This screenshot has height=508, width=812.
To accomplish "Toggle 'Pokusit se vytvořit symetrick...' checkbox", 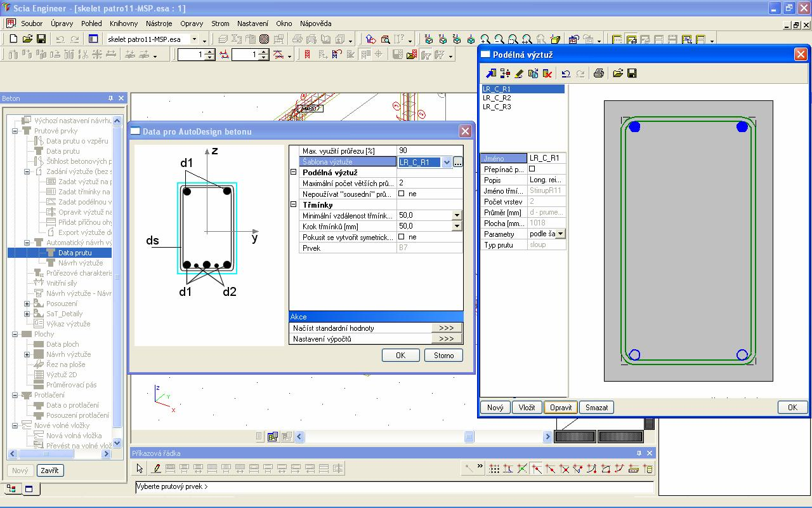I will coord(401,237).
